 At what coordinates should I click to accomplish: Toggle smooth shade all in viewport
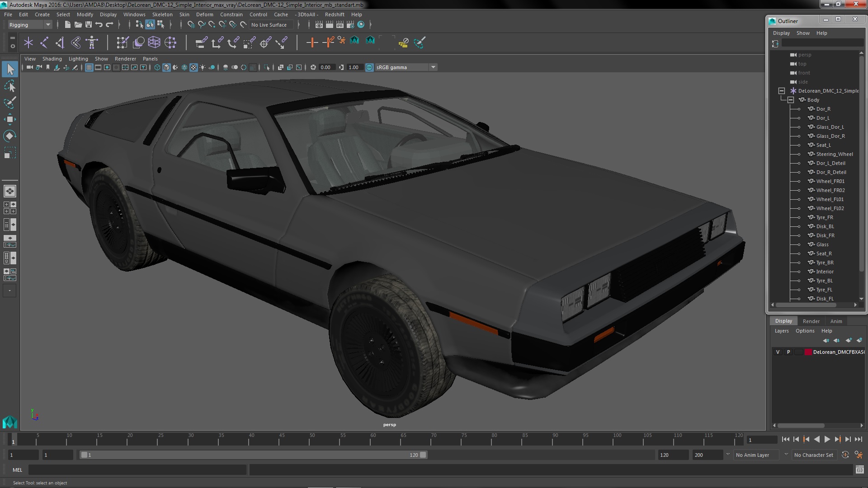tap(166, 67)
